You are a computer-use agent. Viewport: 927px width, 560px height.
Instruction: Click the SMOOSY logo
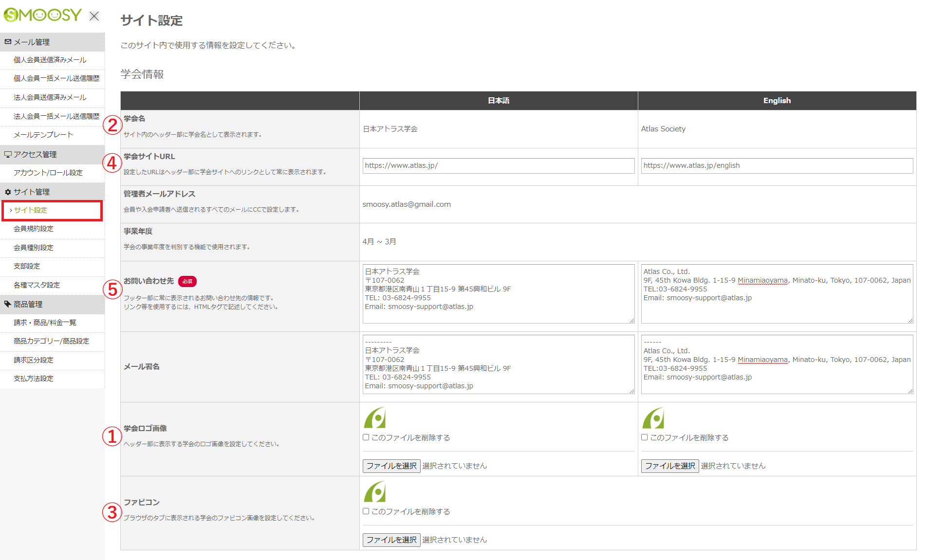click(42, 15)
